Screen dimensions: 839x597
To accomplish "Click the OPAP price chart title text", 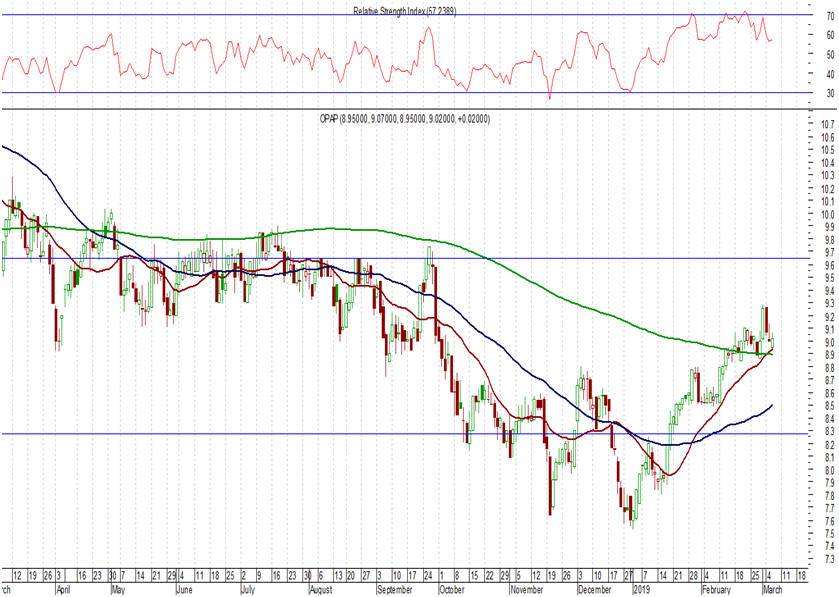I will [x=404, y=119].
